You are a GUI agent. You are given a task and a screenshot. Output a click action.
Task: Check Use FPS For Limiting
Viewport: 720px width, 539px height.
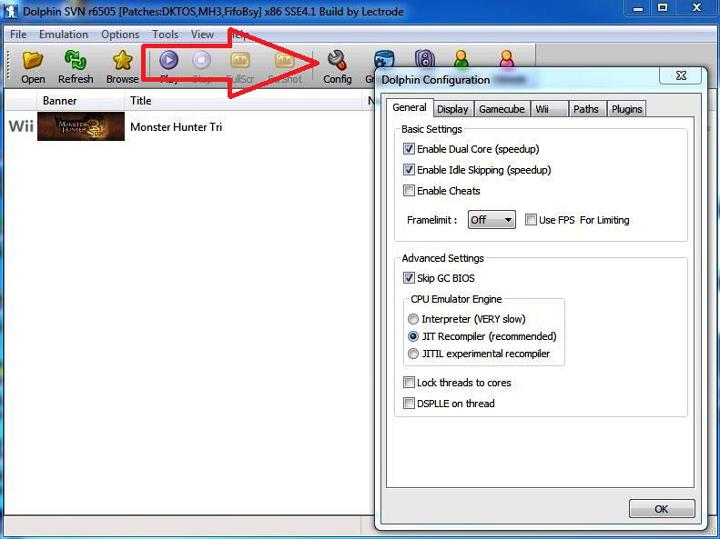(x=530, y=219)
